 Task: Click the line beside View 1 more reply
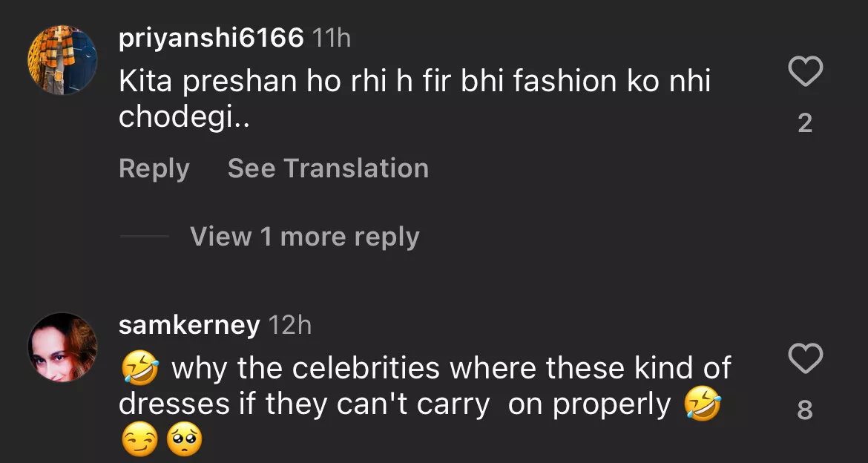point(145,237)
